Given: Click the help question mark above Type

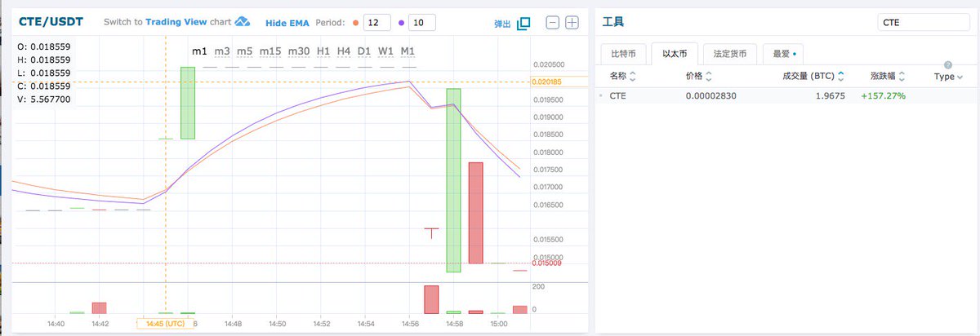Looking at the screenshot, I should click(948, 64).
